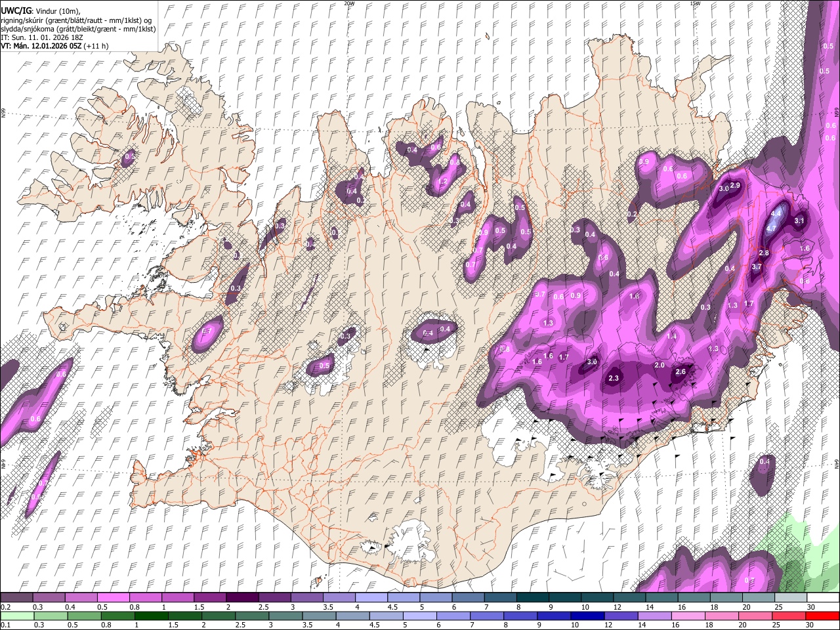Click the '30' label on the top snow legend row
This screenshot has width=840, height=630.
[810, 607]
